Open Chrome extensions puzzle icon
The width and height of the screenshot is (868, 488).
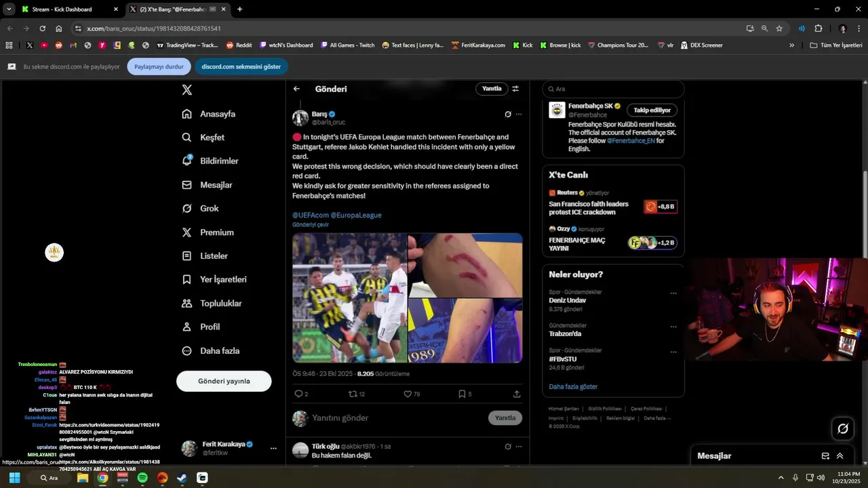[818, 28]
